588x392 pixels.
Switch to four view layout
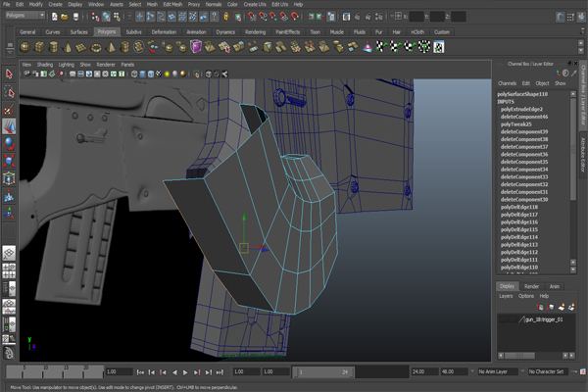coord(9,270)
